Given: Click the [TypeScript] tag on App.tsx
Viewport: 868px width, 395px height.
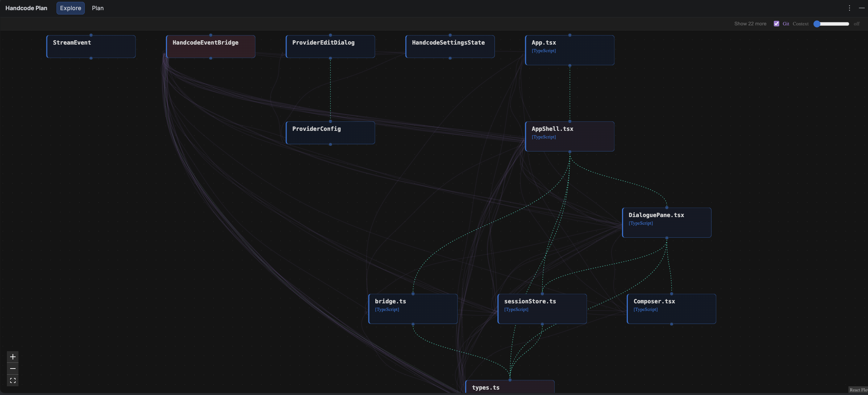Looking at the screenshot, I should 544,51.
